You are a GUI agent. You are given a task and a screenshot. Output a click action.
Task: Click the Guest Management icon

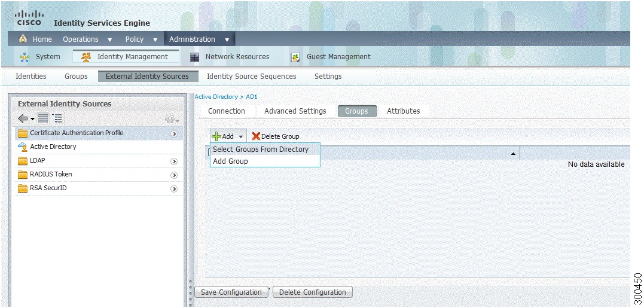[295, 57]
